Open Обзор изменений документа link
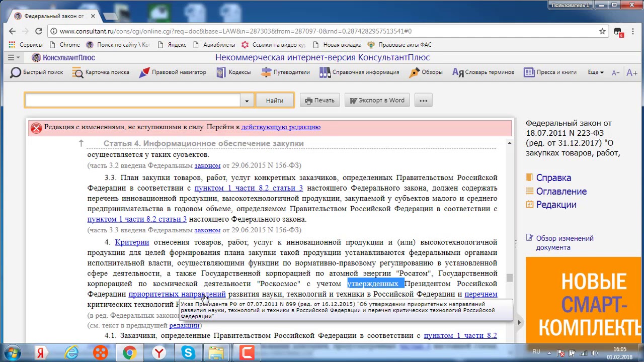 click(565, 243)
